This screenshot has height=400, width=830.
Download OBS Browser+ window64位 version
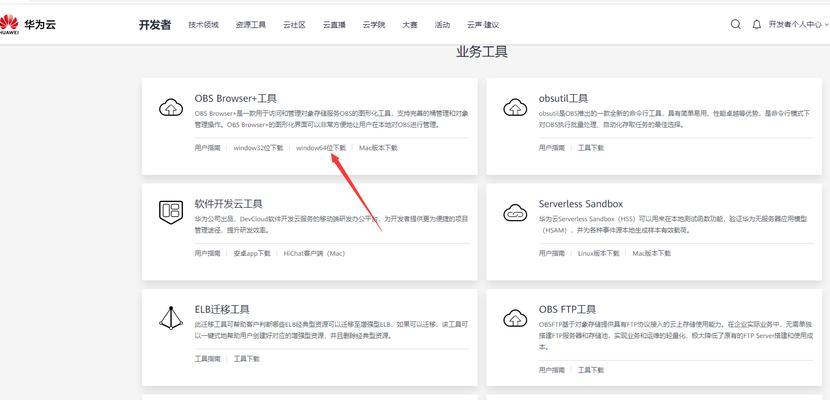coord(321,148)
